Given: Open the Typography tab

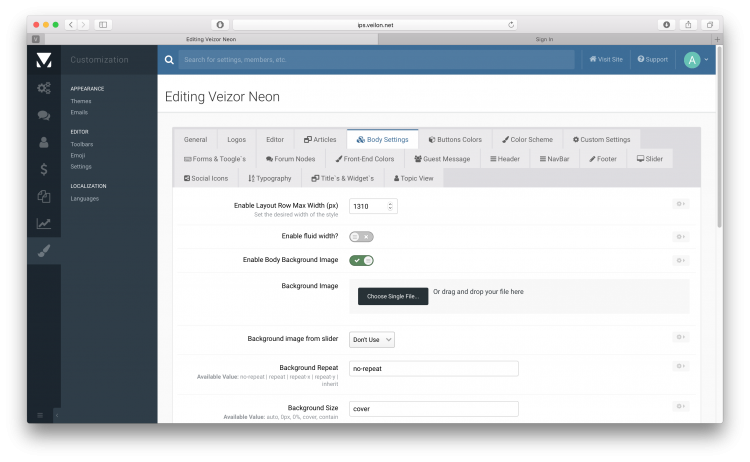Looking at the screenshot, I should pyautogui.click(x=270, y=178).
